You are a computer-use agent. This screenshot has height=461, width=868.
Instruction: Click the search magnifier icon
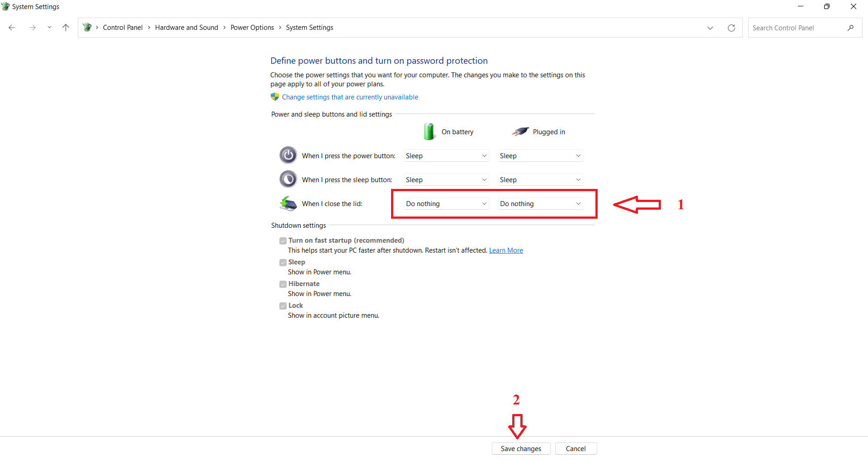pos(850,28)
